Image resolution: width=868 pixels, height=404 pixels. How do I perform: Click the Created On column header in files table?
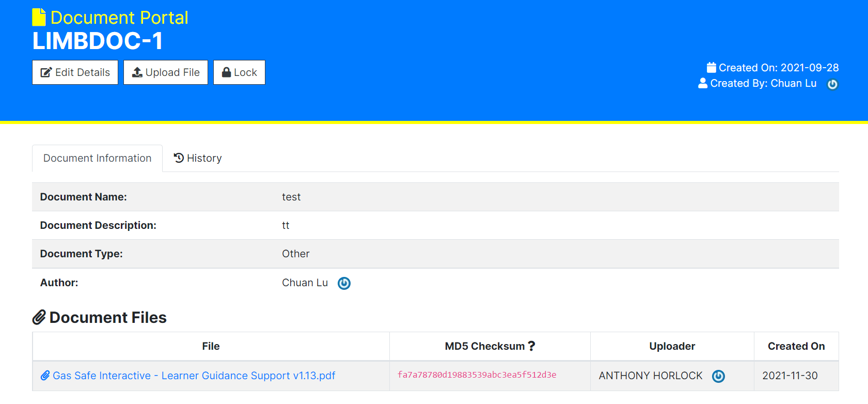pyautogui.click(x=796, y=346)
